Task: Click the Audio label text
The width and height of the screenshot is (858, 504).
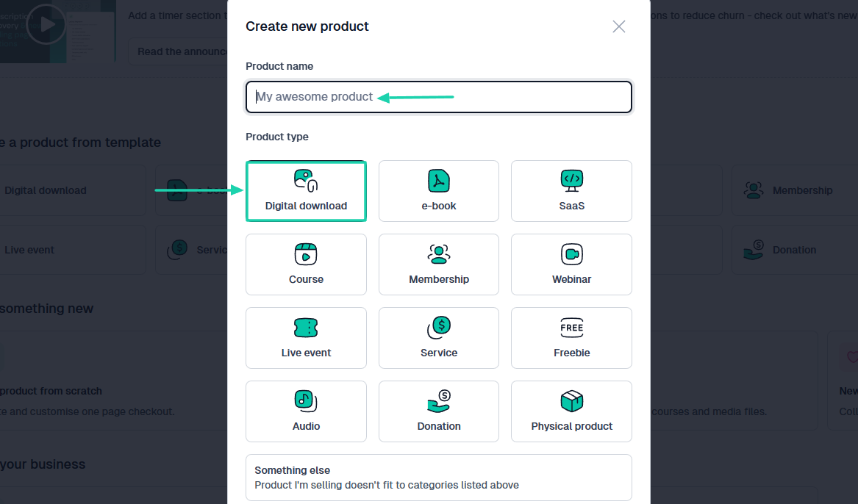Action: tap(306, 426)
